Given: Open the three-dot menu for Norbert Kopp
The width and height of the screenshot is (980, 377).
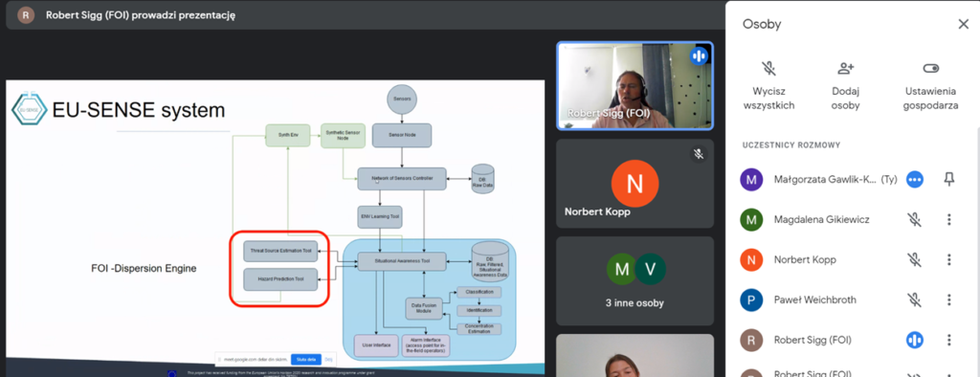Looking at the screenshot, I should (948, 259).
